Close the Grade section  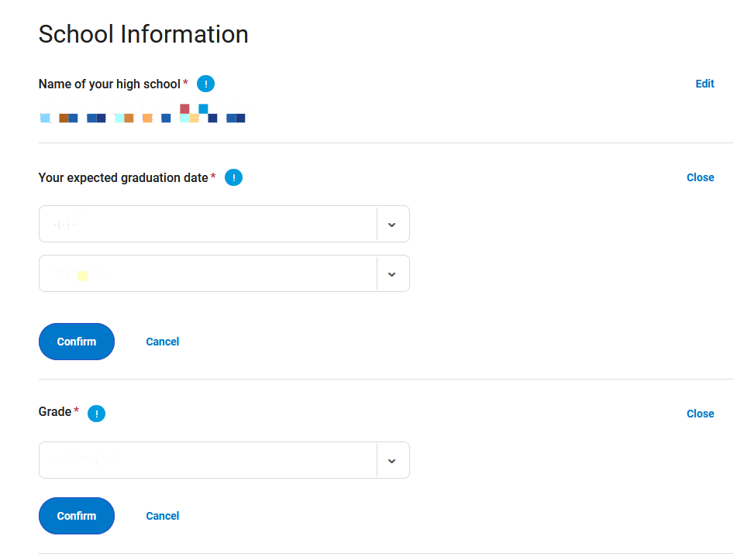click(x=701, y=414)
